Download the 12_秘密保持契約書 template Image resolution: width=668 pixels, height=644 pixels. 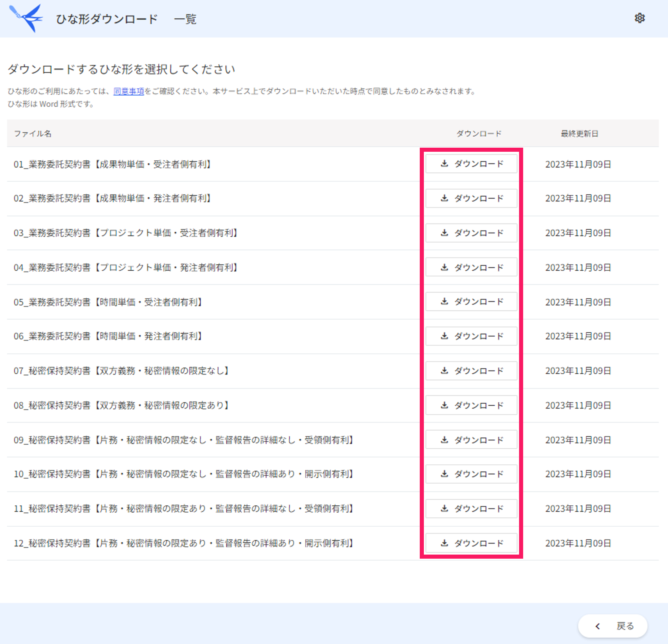point(471,543)
